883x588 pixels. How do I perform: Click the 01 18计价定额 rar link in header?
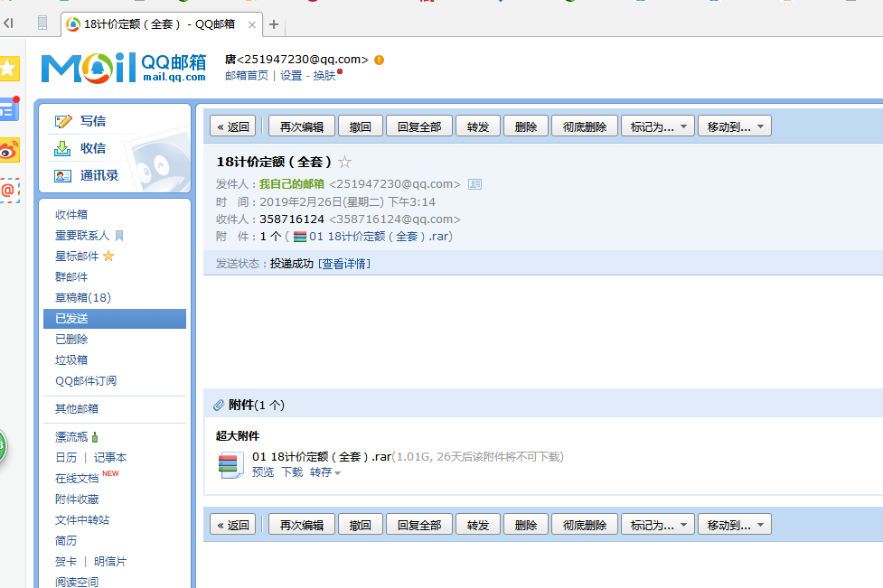380,237
